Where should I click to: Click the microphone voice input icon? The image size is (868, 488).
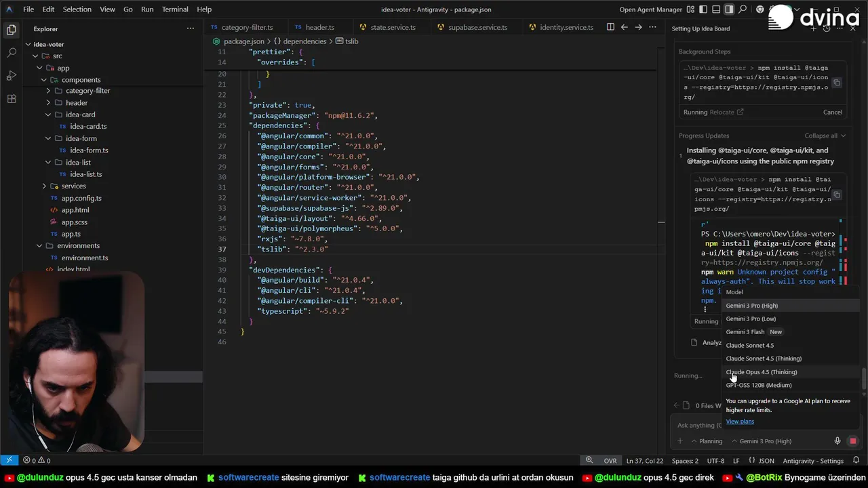(837, 441)
